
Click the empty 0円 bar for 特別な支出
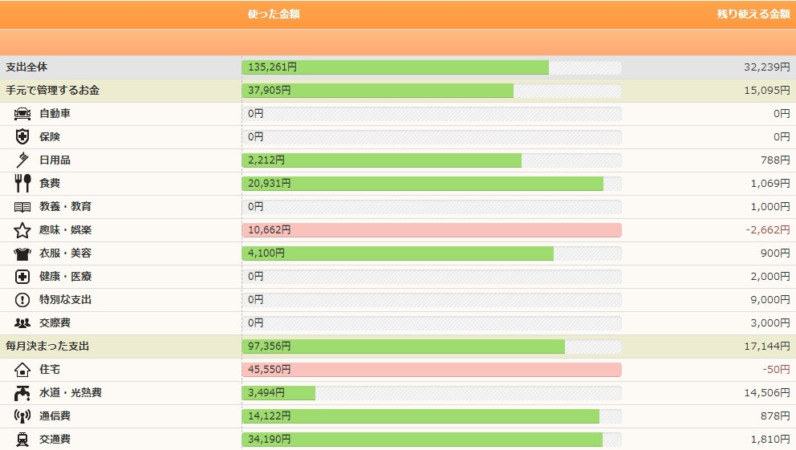432,300
